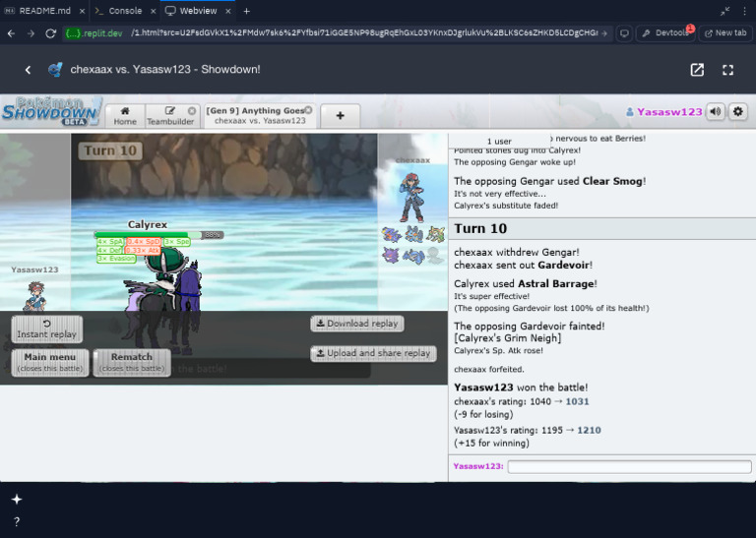
Task: Go back with webview header arrow
Action: point(28,70)
